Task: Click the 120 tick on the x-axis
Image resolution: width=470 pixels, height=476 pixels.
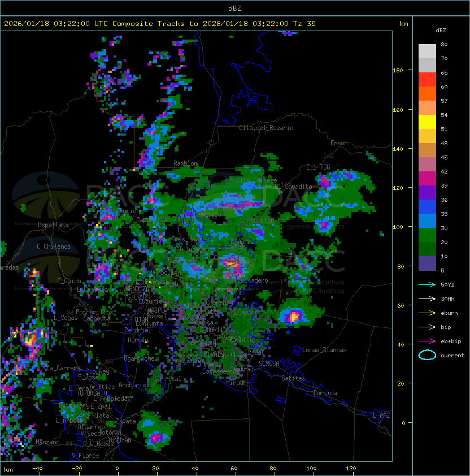Action: (x=351, y=469)
